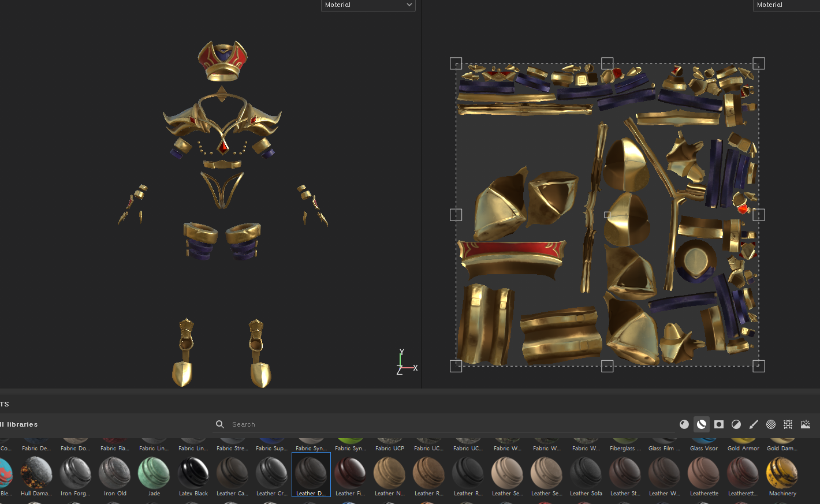Click the XYZ axis gizmo in 3D viewport
Viewport: 820px width, 504px height.
(406, 362)
